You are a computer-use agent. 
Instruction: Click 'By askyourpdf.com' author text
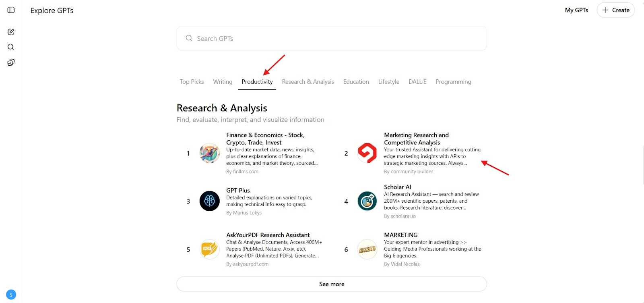tap(247, 264)
